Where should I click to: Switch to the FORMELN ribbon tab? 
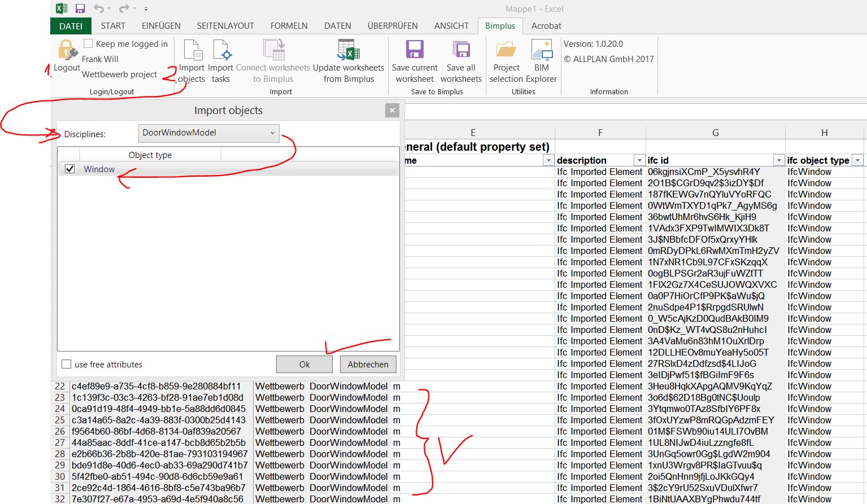(289, 26)
